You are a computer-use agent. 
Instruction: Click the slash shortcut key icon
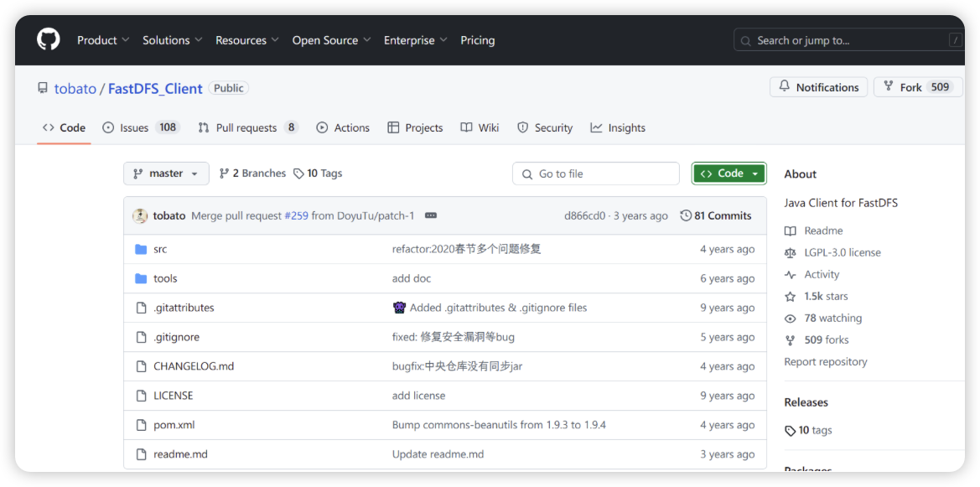tap(955, 40)
